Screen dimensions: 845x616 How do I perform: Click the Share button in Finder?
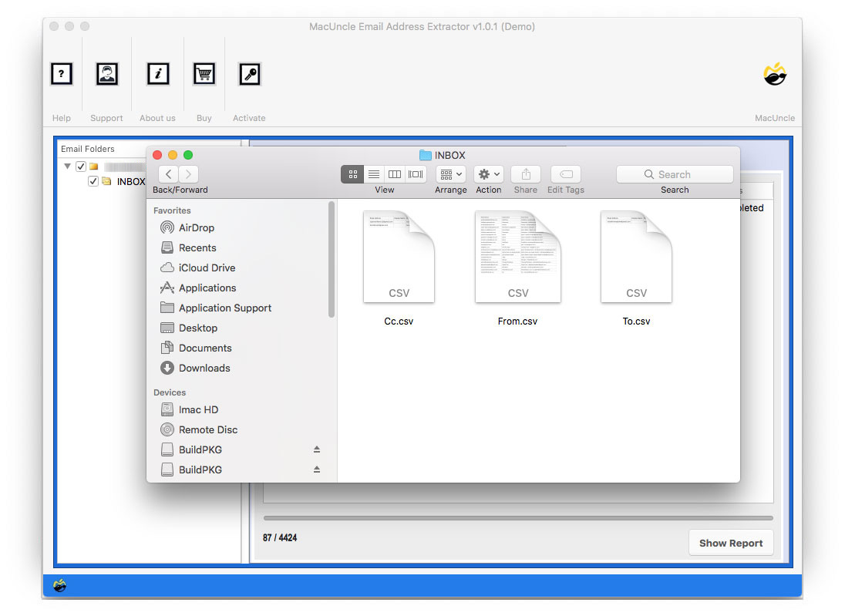pyautogui.click(x=525, y=174)
